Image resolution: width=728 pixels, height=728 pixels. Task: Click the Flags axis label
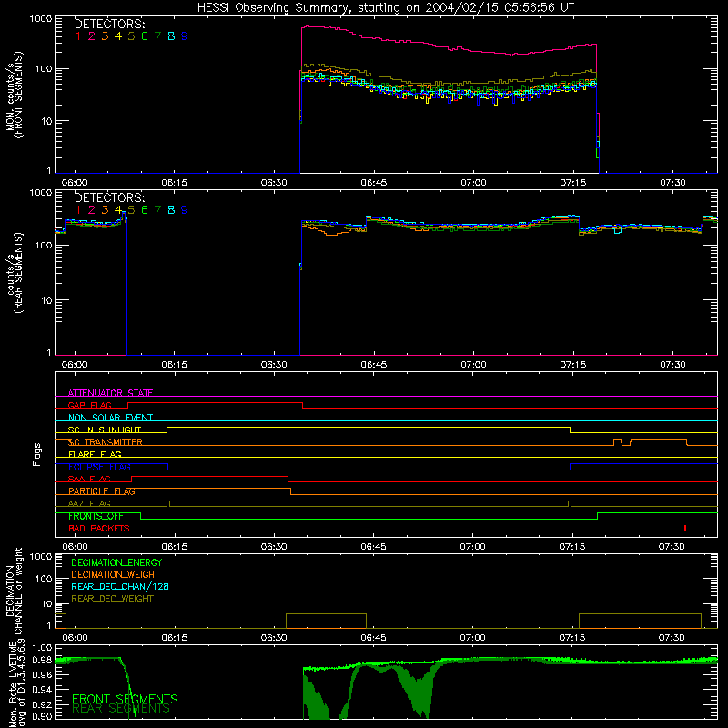click(37, 454)
